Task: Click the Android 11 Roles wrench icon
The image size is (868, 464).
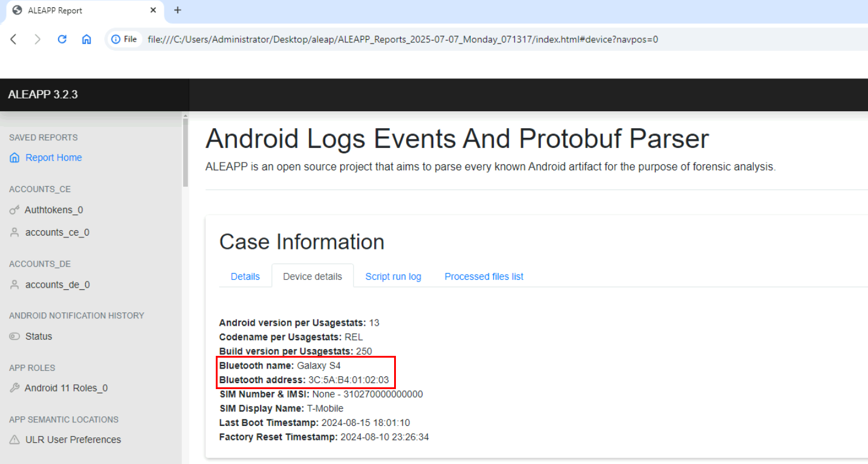Action: coord(15,388)
